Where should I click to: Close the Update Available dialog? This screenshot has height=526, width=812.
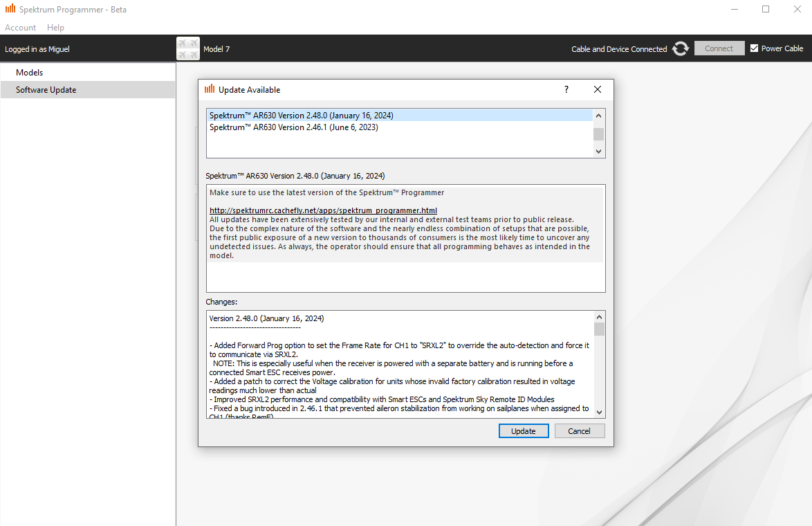598,89
